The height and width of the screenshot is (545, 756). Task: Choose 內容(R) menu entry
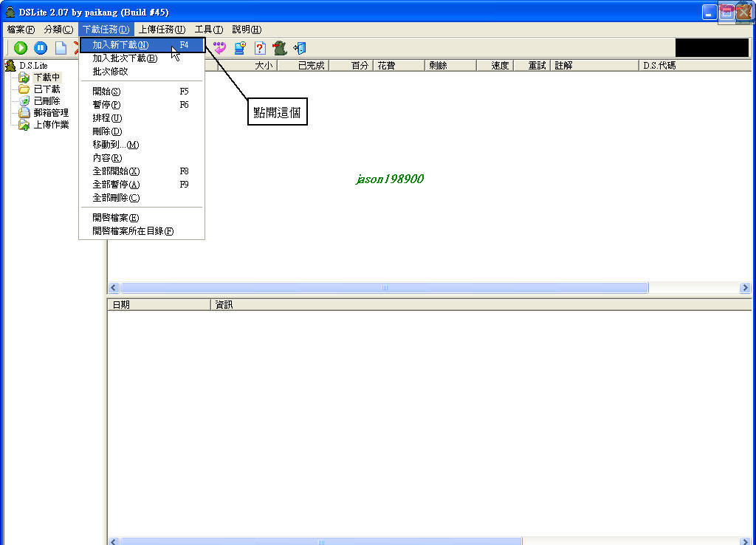pos(142,158)
